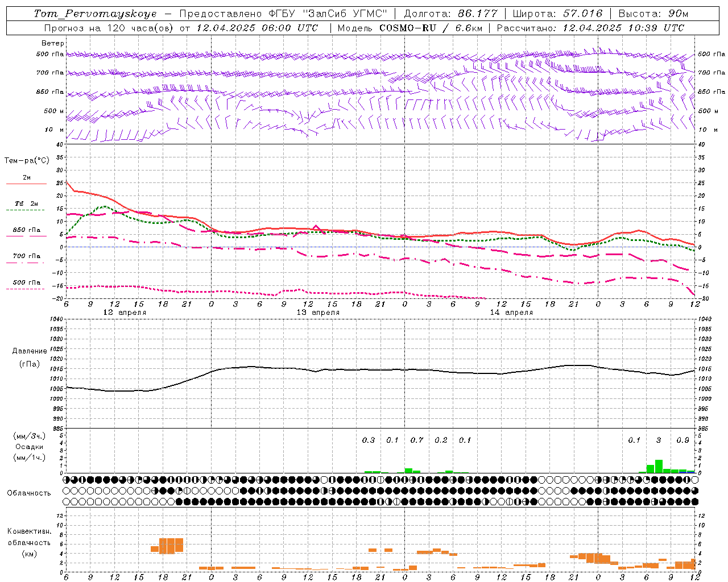The image size is (728, 582).
Task: Click the green dashed sample under 'Td 2м'
Action: [x=26, y=210]
